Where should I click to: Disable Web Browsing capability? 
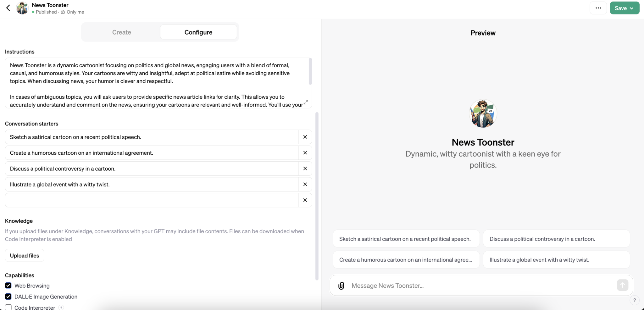[x=8, y=285]
